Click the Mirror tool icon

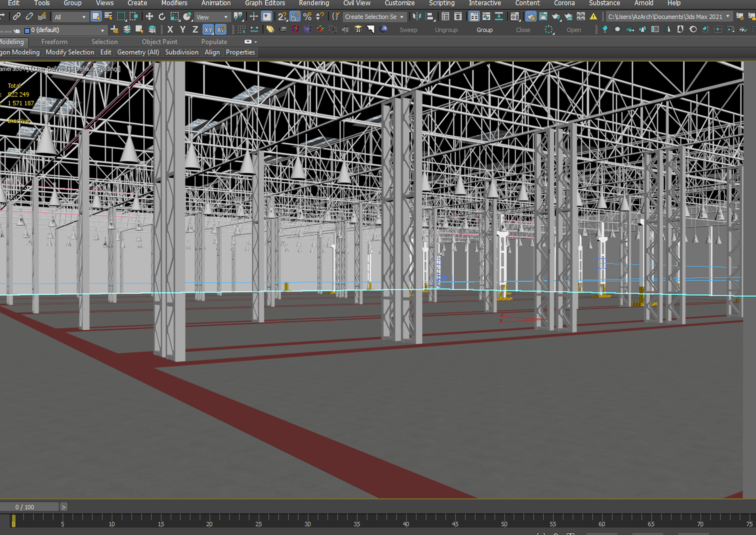[x=417, y=16]
